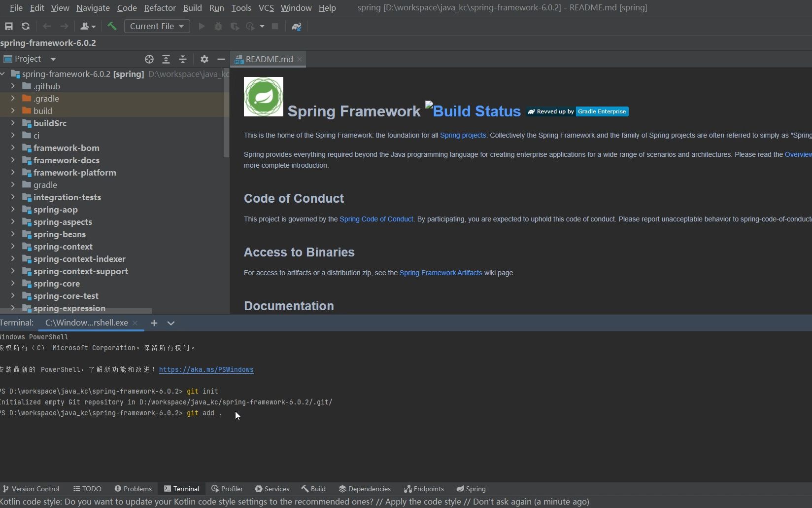Click the spring-framework-6.0.2 breadcrumb
The width and height of the screenshot is (812, 508).
click(48, 43)
